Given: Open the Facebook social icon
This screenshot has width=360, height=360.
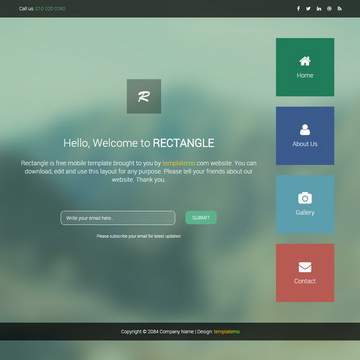Looking at the screenshot, I should [298, 9].
